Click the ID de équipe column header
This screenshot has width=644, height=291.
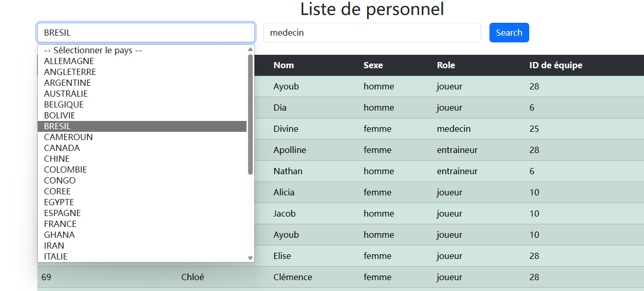556,65
